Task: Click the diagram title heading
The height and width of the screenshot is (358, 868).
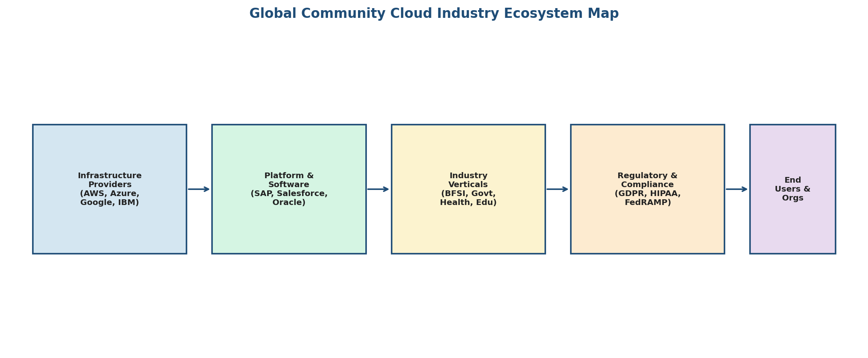Action: coord(434,14)
